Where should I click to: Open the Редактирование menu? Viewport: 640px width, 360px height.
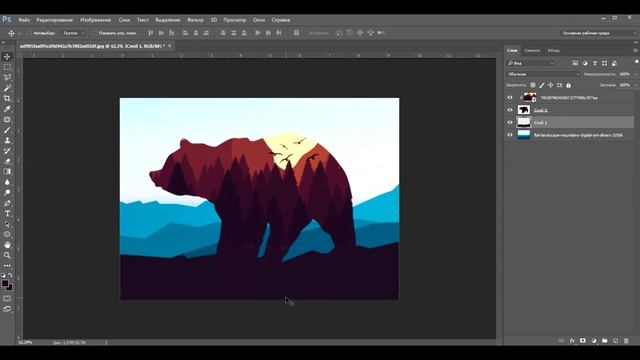(x=55, y=20)
